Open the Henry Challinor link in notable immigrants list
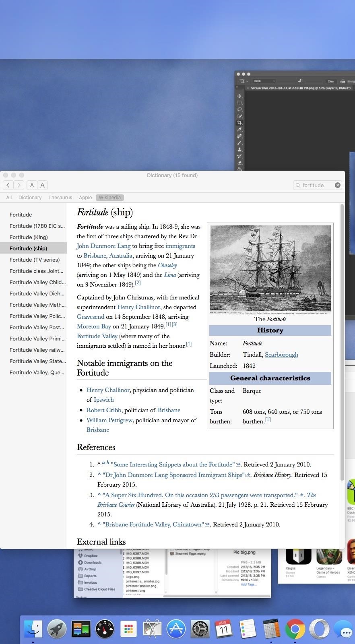This screenshot has width=355, height=644. pyautogui.click(x=108, y=390)
